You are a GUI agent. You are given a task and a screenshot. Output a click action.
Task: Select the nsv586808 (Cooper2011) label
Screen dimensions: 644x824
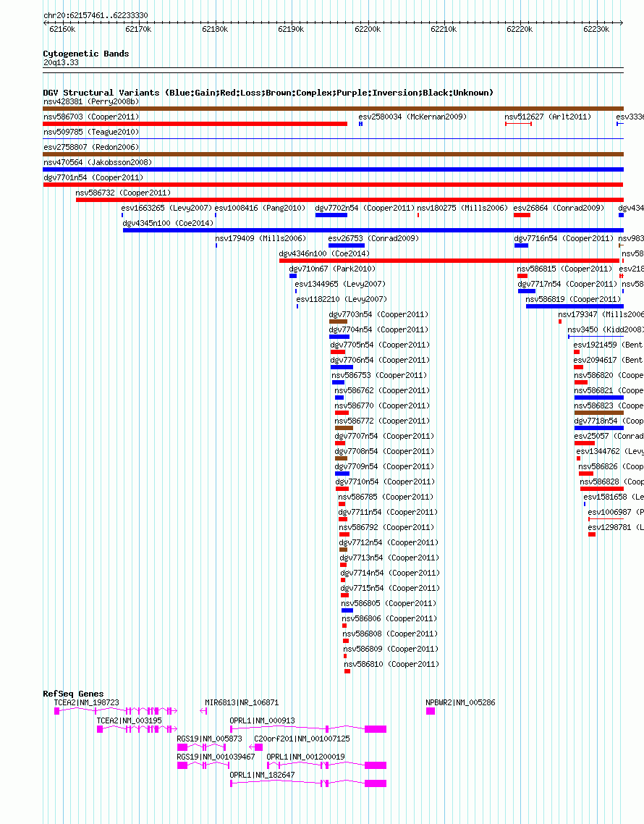391,635
